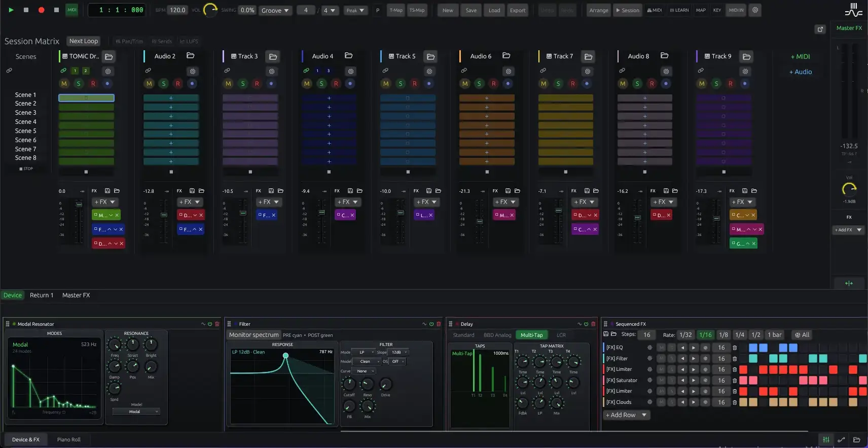
Task: Shift first [FX] Limiter pattern right with arrow
Action: point(694,369)
